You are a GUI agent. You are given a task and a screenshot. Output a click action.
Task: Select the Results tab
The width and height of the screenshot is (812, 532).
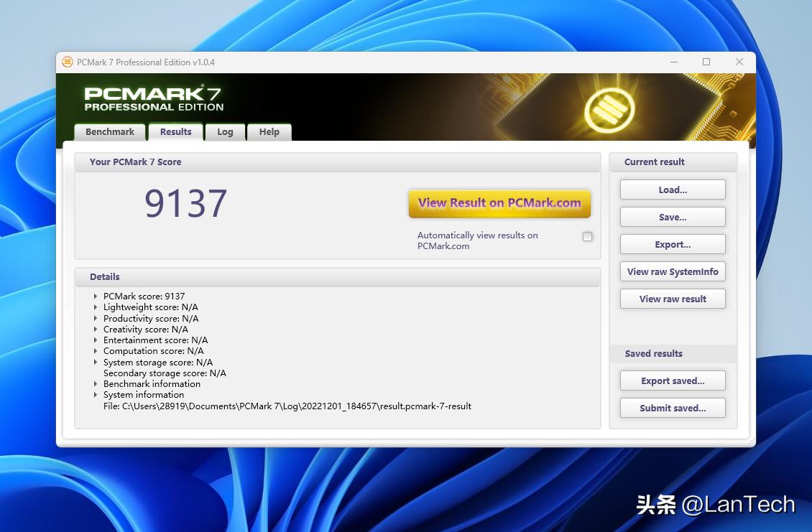click(x=175, y=131)
